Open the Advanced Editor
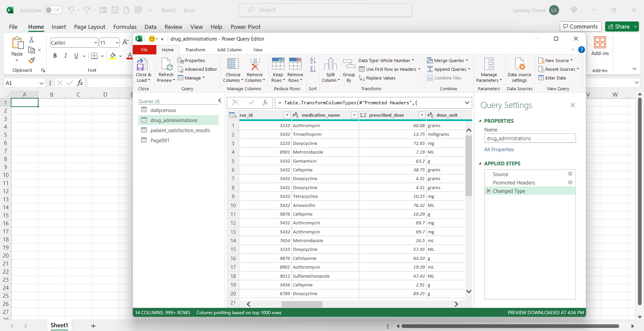 click(198, 69)
